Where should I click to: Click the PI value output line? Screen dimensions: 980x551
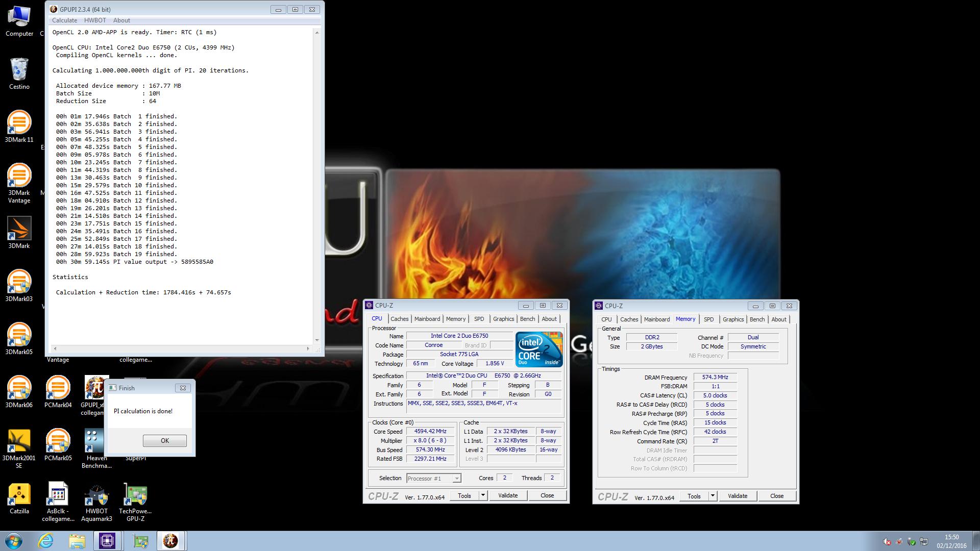pyautogui.click(x=135, y=262)
